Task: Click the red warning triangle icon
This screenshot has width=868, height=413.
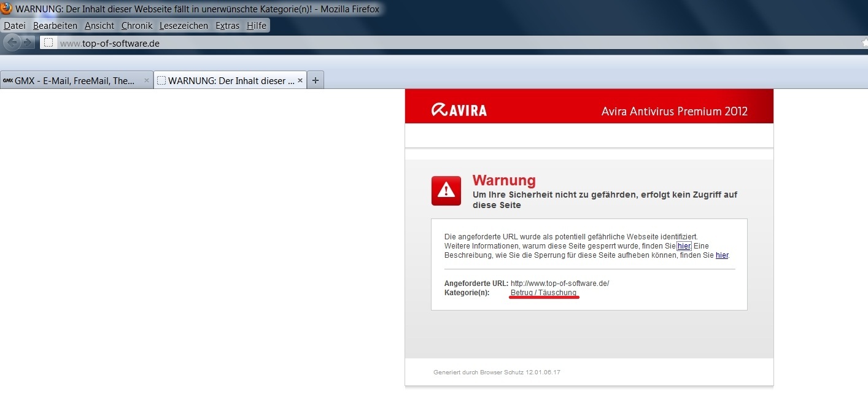Action: [x=446, y=190]
